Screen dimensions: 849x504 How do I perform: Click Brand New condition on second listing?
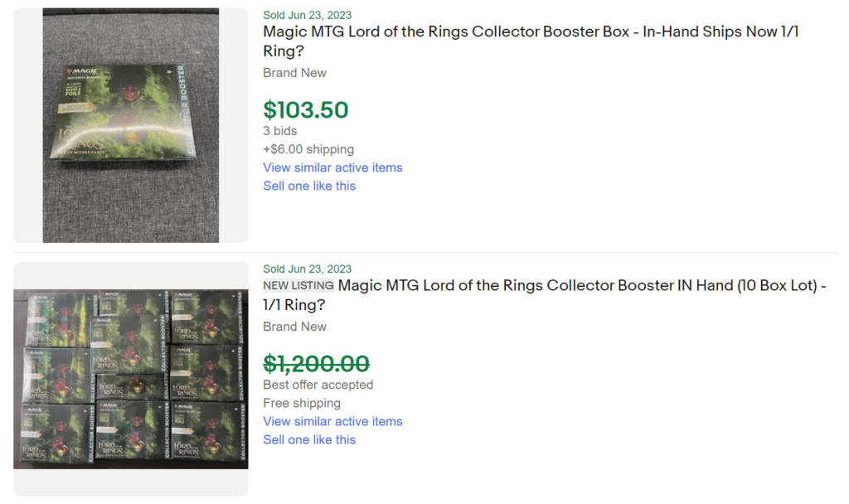294,327
